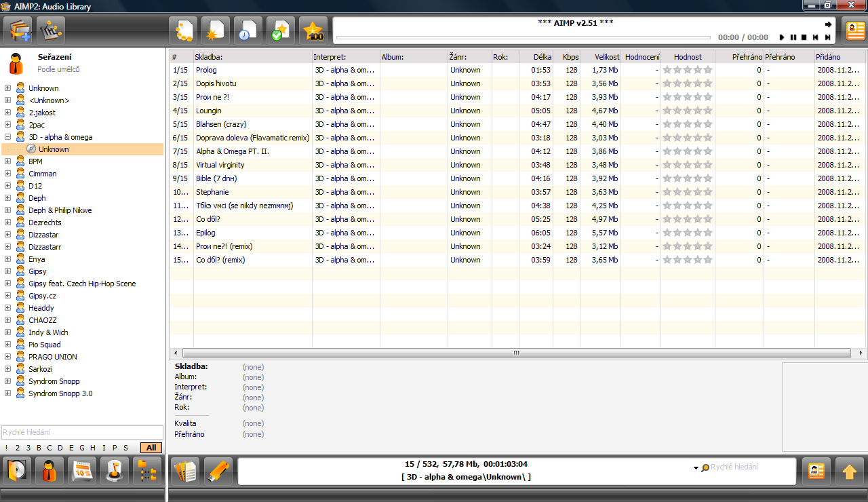The image size is (868, 502).
Task: Click the rating stars for track Stephanie
Action: tap(688, 192)
